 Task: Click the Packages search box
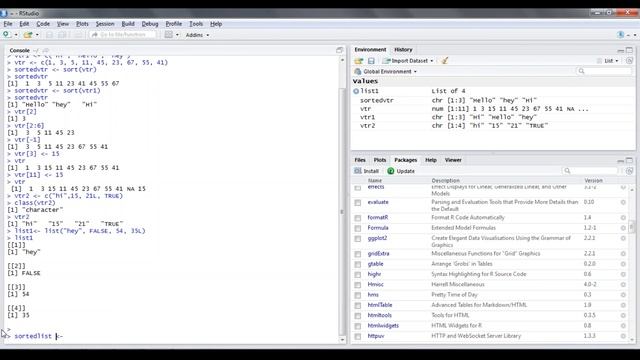[x=590, y=171]
